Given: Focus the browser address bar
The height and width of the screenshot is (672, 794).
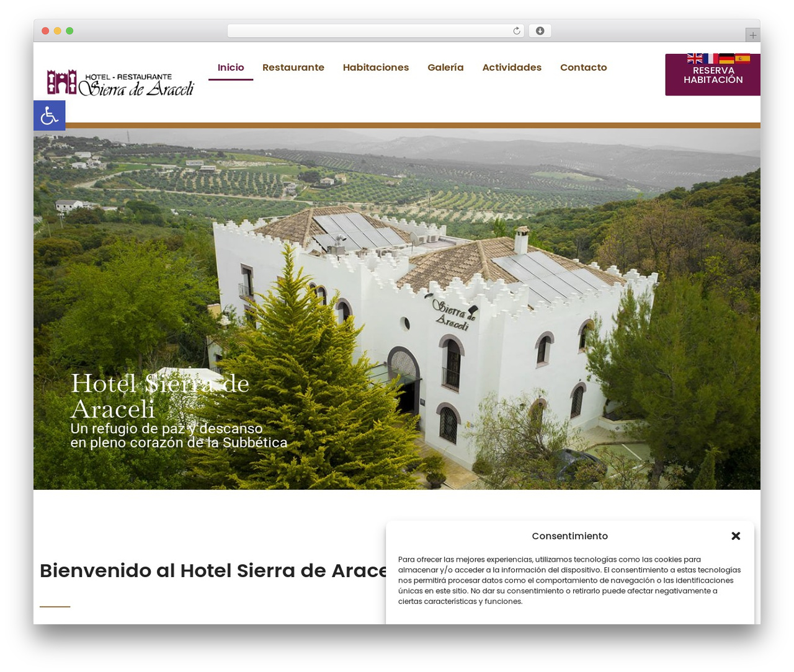Looking at the screenshot, I should pos(375,31).
